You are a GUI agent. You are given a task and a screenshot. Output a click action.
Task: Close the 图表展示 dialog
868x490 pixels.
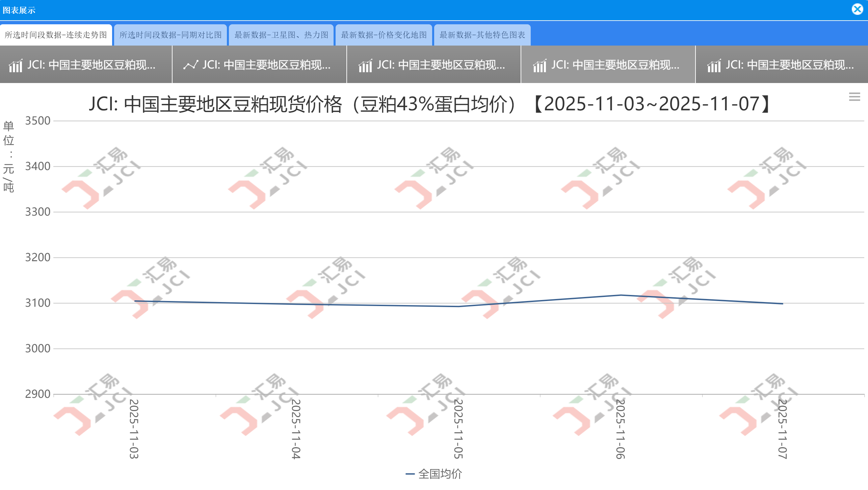tap(857, 9)
